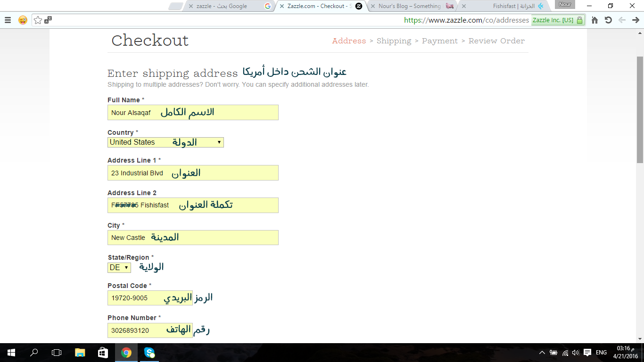
Task: Click the forward navigation arrow
Action: click(x=636, y=20)
